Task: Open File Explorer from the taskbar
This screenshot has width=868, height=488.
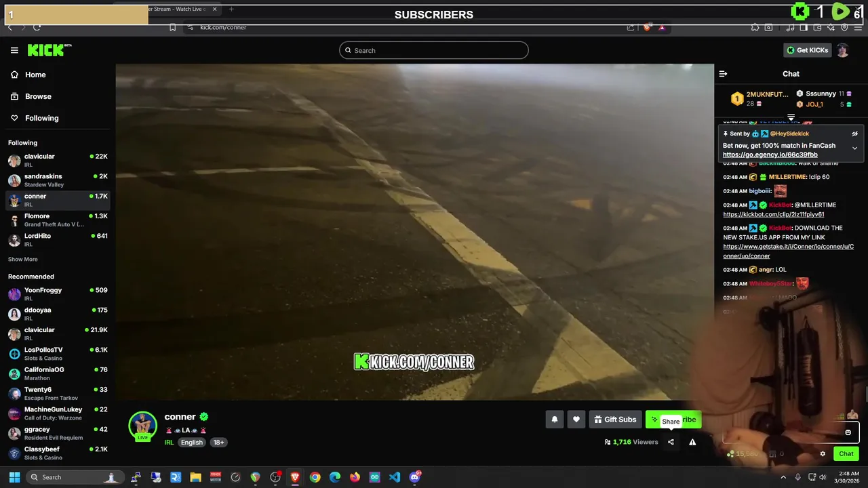Action: pyautogui.click(x=195, y=477)
